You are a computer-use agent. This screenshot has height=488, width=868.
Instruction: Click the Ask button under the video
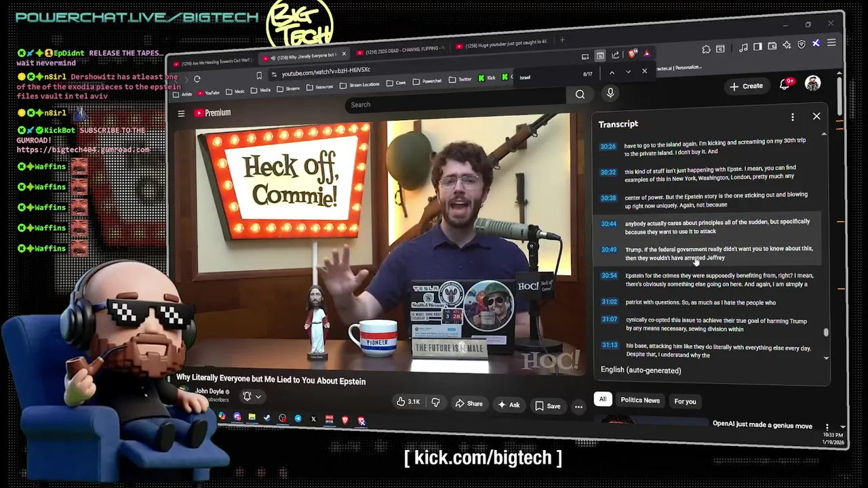(509, 405)
